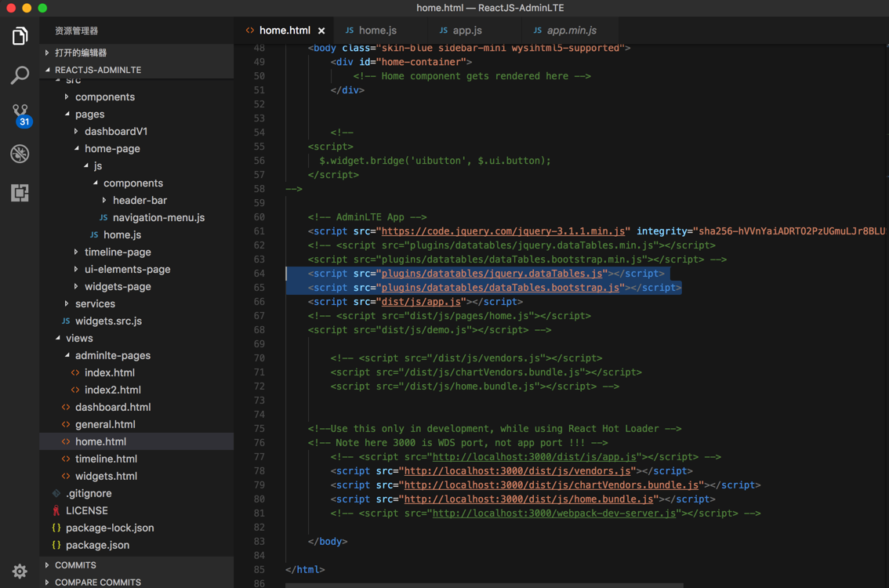Open the Debug view icon
889x588 pixels.
[20, 154]
